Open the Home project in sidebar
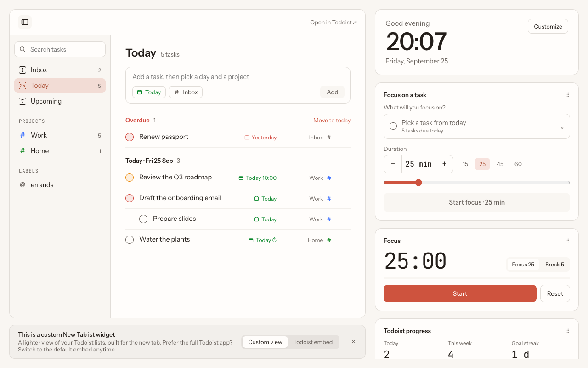 (x=60, y=151)
